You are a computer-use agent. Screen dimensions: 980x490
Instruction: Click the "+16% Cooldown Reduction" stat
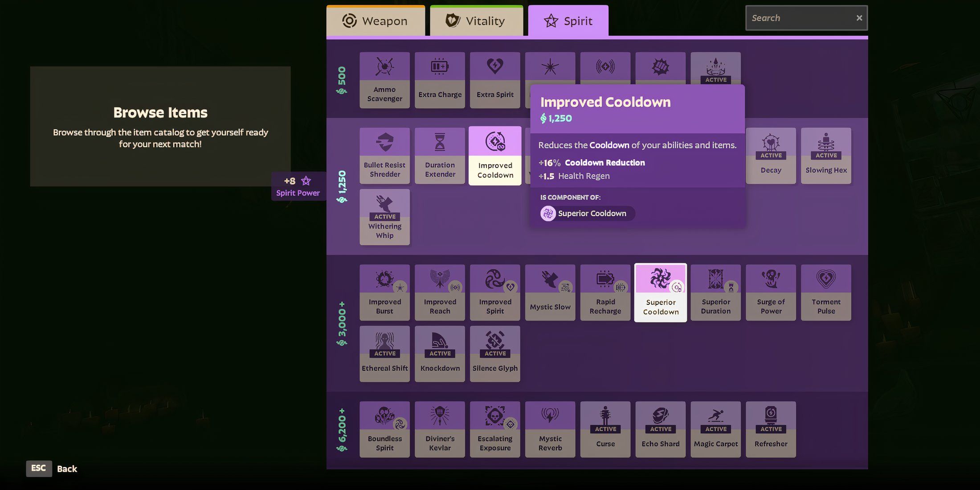(592, 163)
